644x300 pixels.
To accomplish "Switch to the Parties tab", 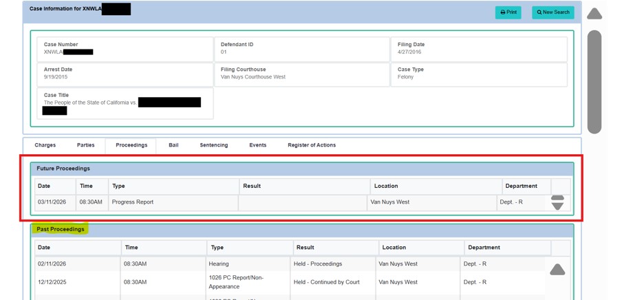I will point(86,145).
